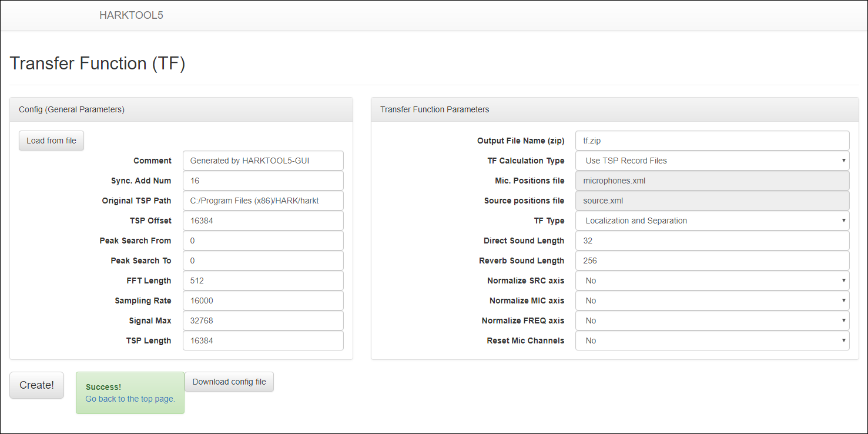Click the HARKTOOL5 brand link
Image resolution: width=868 pixels, height=434 pixels.
[131, 15]
